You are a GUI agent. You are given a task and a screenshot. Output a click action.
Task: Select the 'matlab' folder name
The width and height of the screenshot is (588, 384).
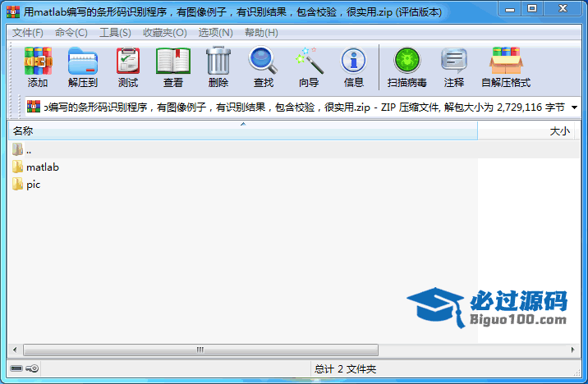[43, 167]
